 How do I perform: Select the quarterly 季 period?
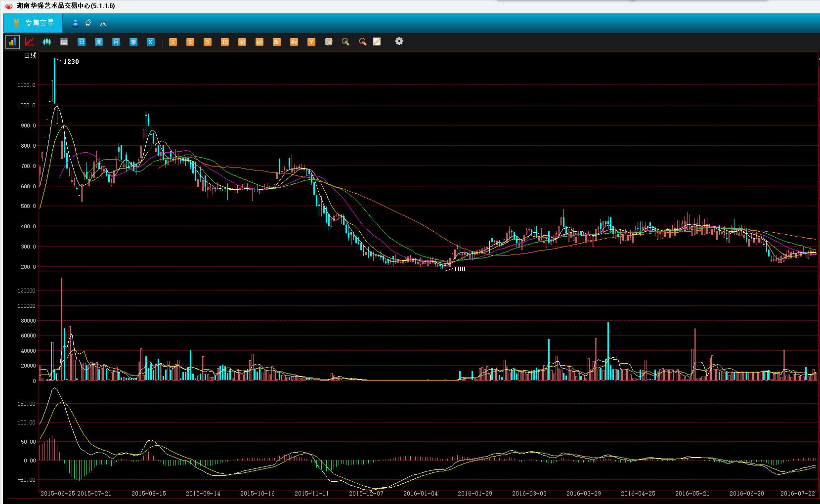(133, 42)
